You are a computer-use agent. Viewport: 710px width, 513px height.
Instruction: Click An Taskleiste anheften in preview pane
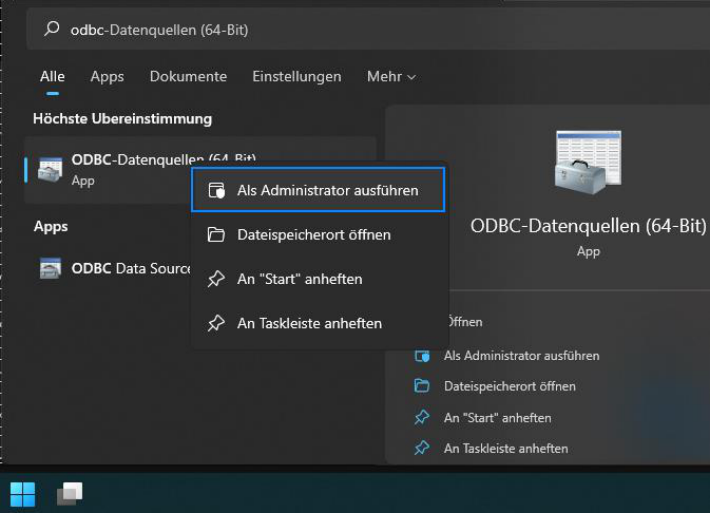[506, 448]
